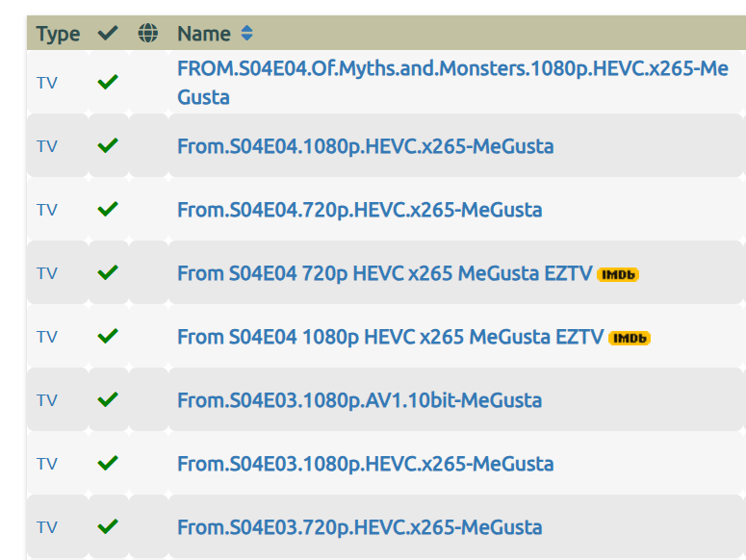Click the globe icon column header
746x560 pixels.
pos(147,34)
